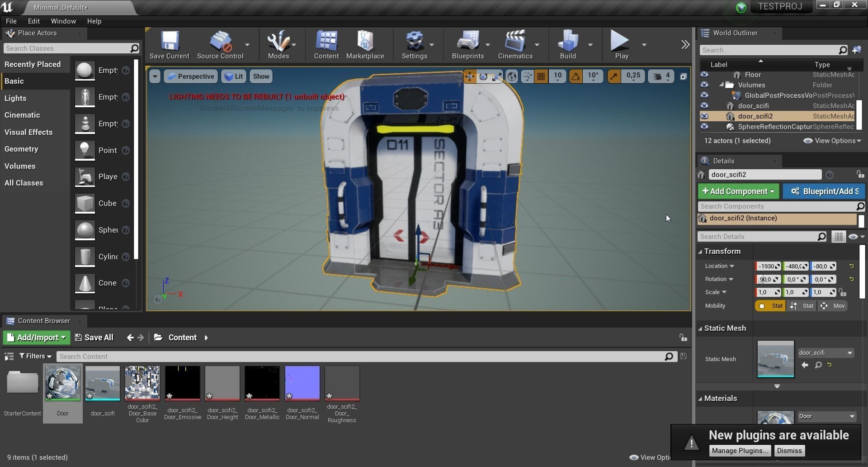Collapse the Transform section

pos(700,252)
